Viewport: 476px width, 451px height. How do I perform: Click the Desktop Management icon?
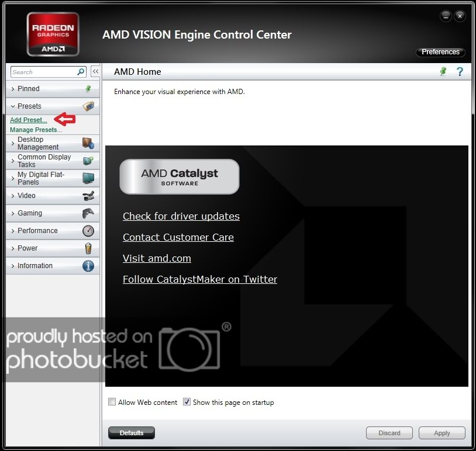(88, 143)
